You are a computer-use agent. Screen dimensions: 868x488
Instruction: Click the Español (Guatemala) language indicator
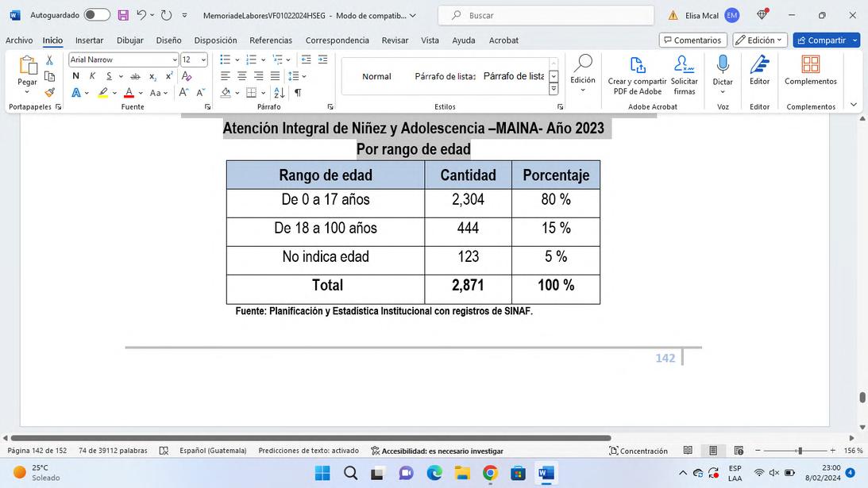(213, 451)
